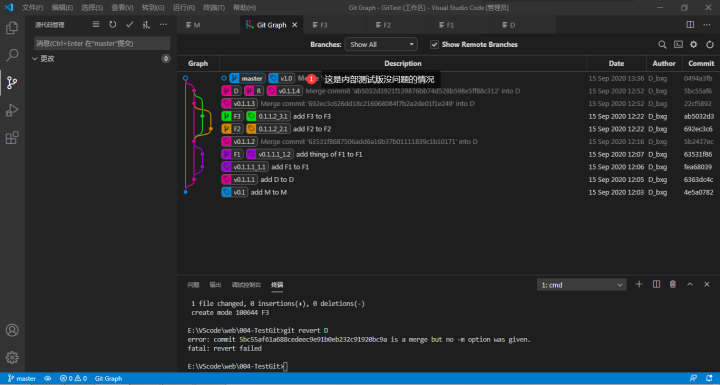Open Git Graph repository settings
This screenshot has height=385, width=720.
click(694, 45)
